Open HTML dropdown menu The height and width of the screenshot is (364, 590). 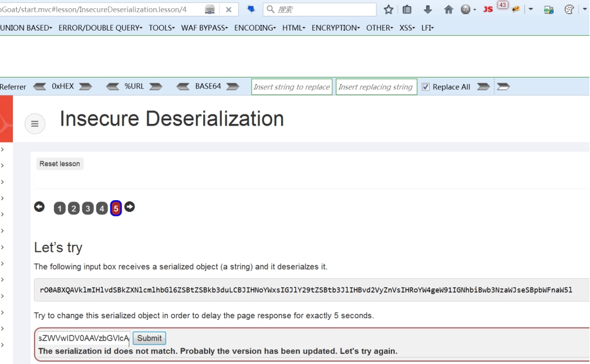294,28
